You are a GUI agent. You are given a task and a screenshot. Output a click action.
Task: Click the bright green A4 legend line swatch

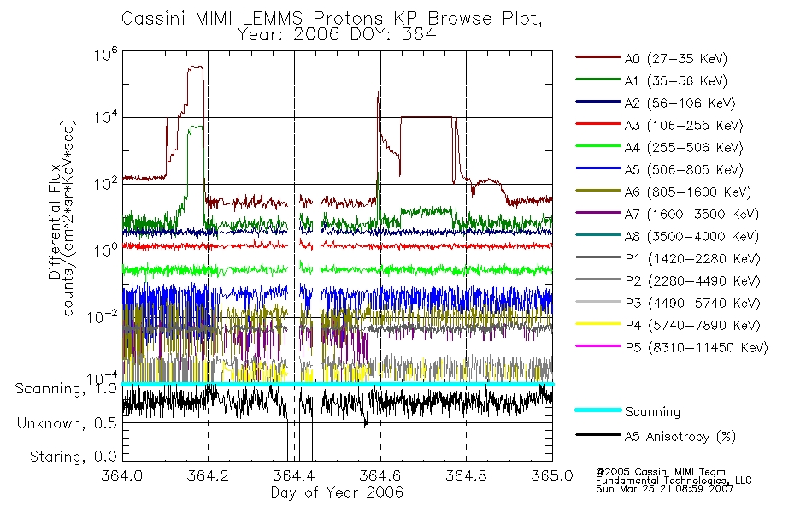point(597,146)
